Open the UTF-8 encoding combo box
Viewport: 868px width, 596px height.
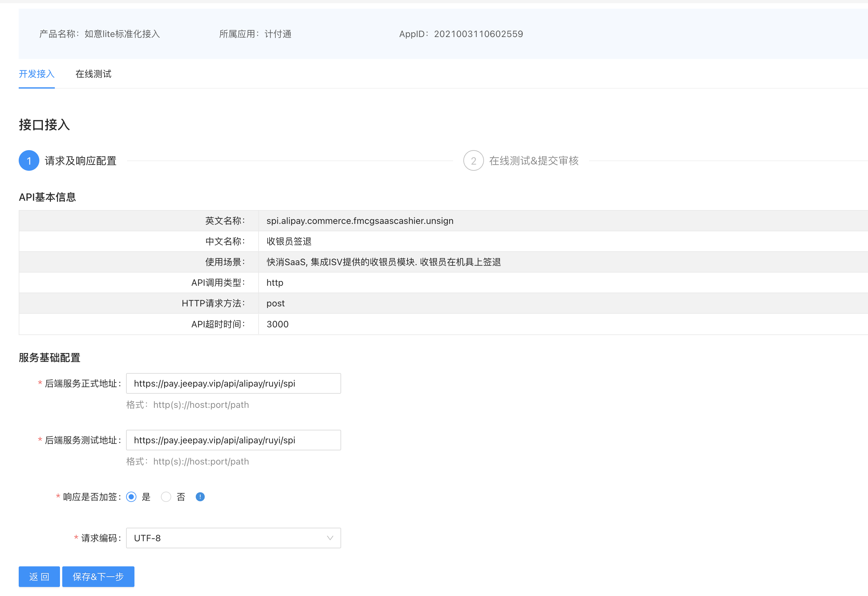pos(224,538)
